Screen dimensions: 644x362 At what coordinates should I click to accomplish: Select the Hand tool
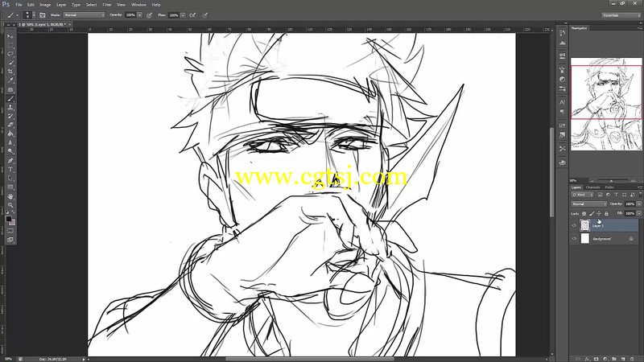[10, 196]
